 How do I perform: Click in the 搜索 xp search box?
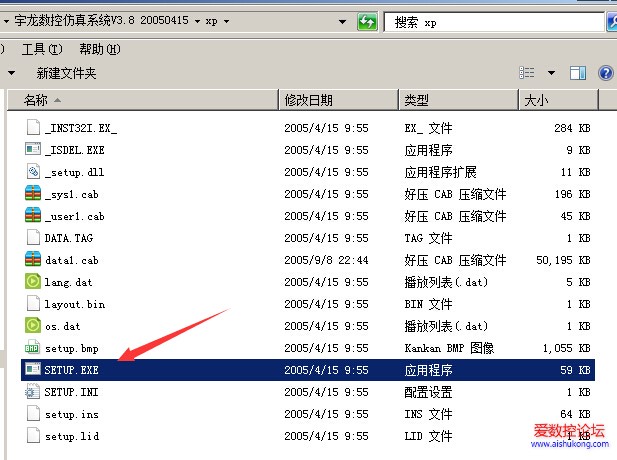pyautogui.click(x=494, y=22)
